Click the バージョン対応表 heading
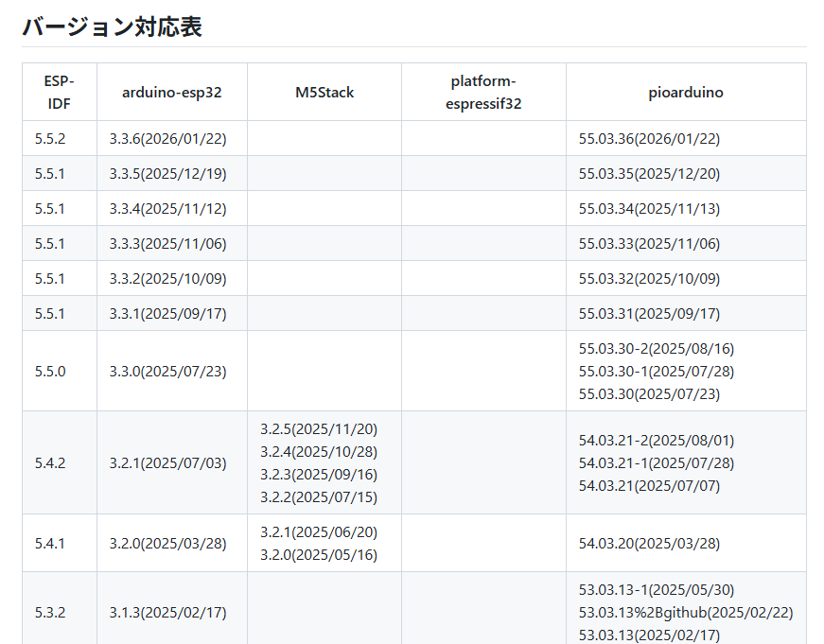This screenshot has width=824, height=644. pyautogui.click(x=112, y=26)
